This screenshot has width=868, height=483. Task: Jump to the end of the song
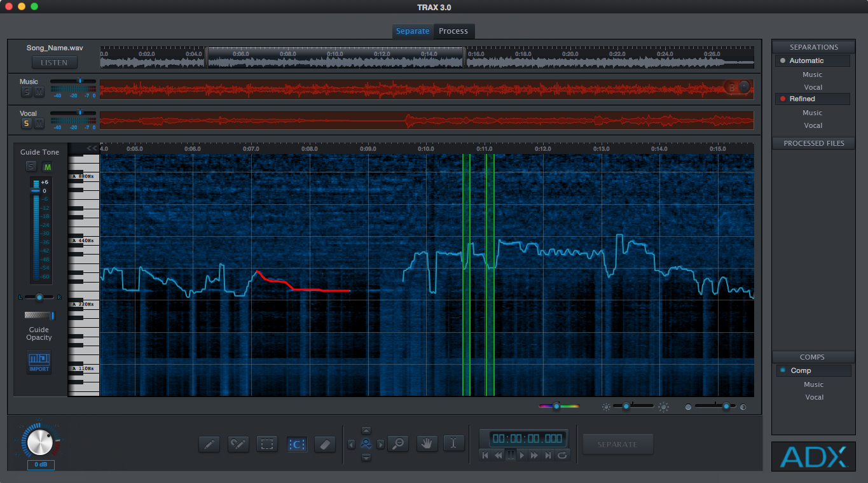[x=548, y=455]
